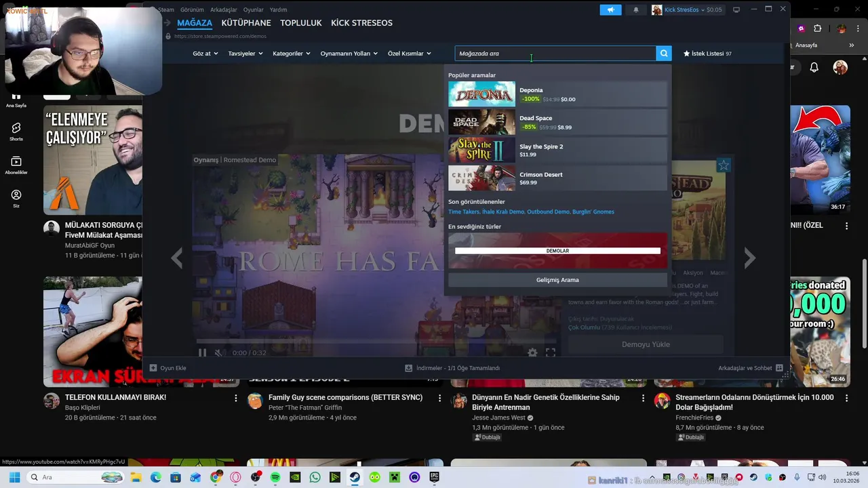Open YouTube Shorts in sidebar
868x488 pixels.
(16, 131)
